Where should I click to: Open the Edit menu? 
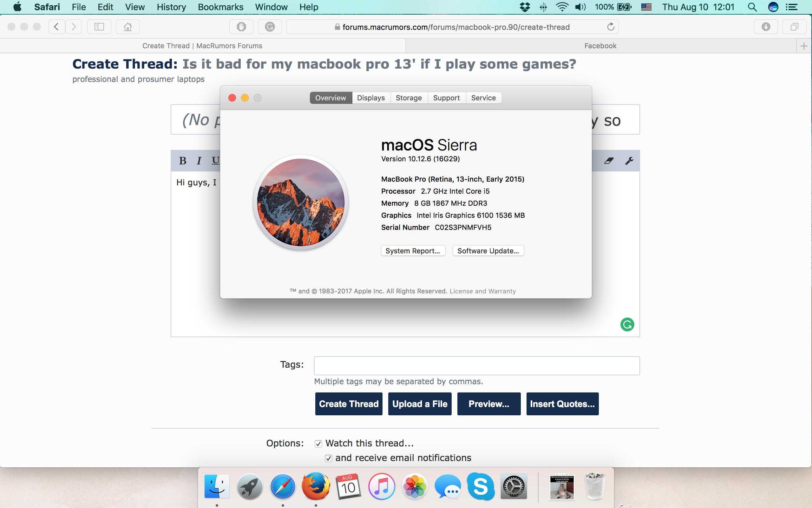pyautogui.click(x=105, y=7)
